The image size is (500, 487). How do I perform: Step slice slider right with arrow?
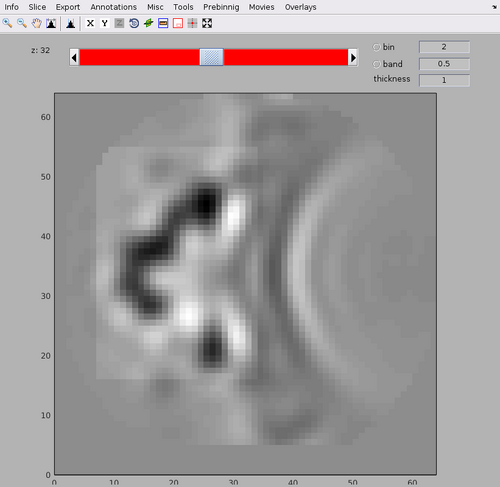pyautogui.click(x=353, y=58)
